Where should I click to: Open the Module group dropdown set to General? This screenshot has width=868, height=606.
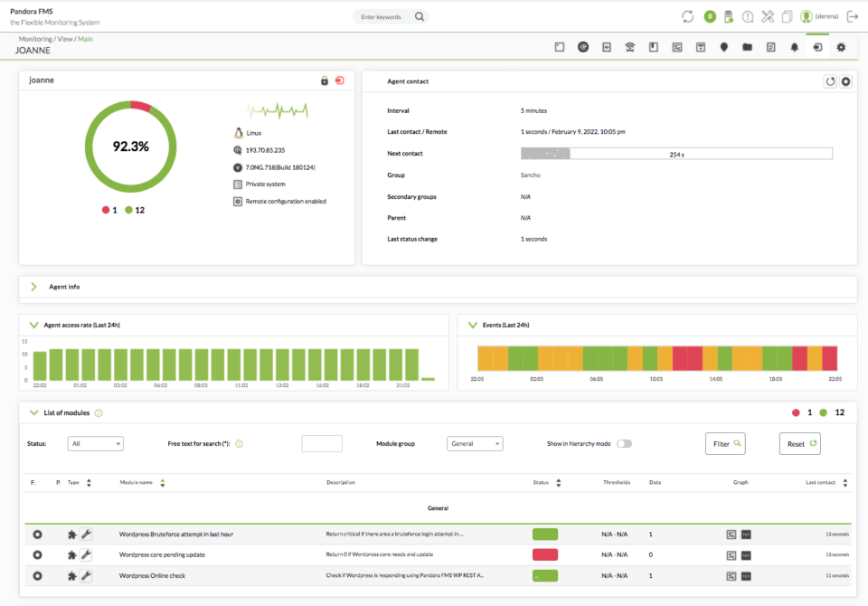pos(475,444)
